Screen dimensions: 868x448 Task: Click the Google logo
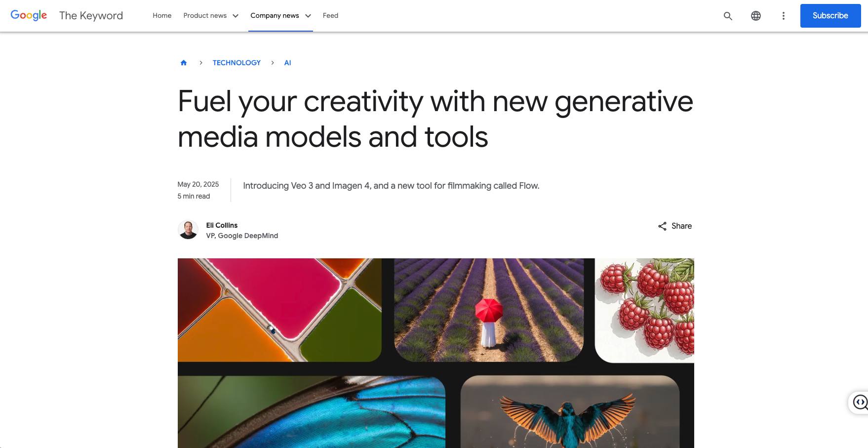pyautogui.click(x=29, y=15)
